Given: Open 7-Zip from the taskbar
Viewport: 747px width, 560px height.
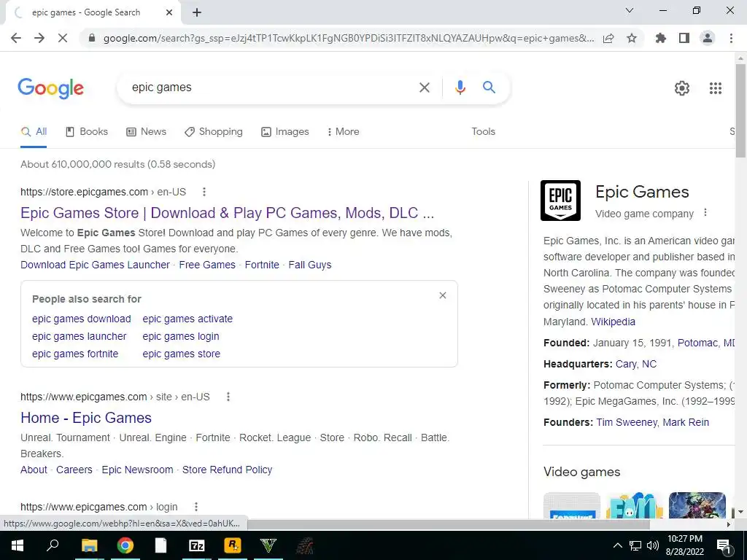Looking at the screenshot, I should (x=197, y=545).
